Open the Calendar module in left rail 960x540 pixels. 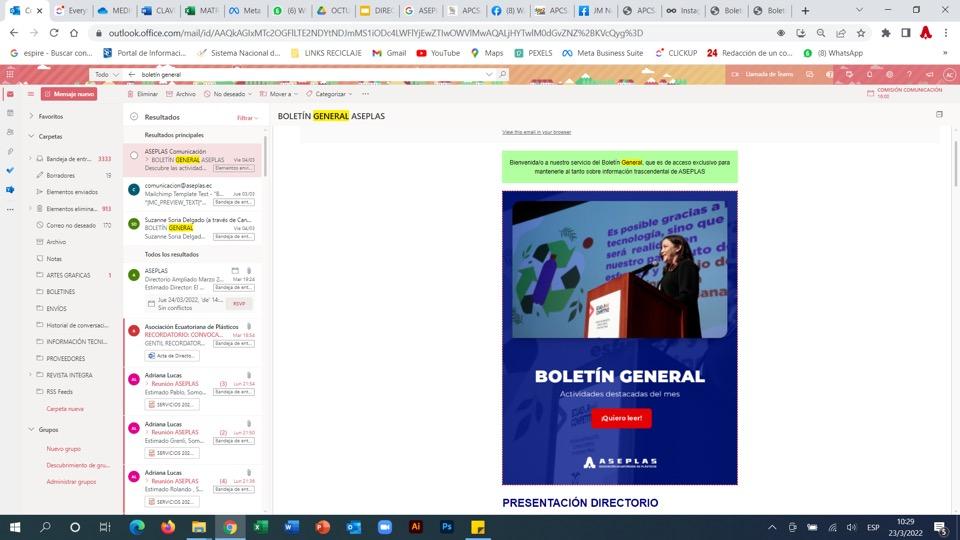point(10,113)
